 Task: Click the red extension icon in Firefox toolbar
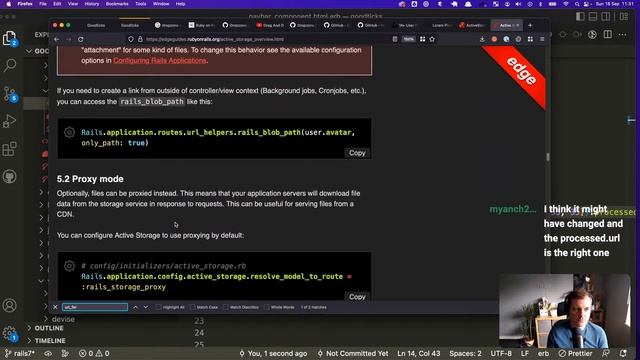[494, 39]
